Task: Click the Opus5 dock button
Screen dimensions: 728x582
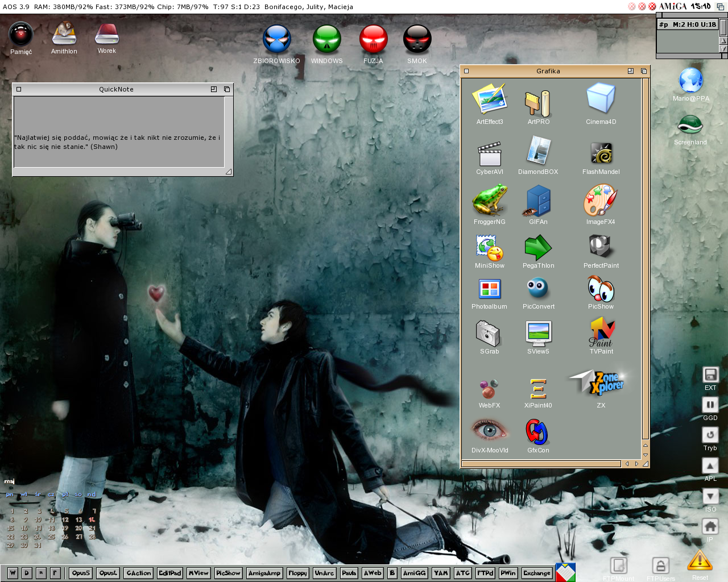Action: pos(81,573)
